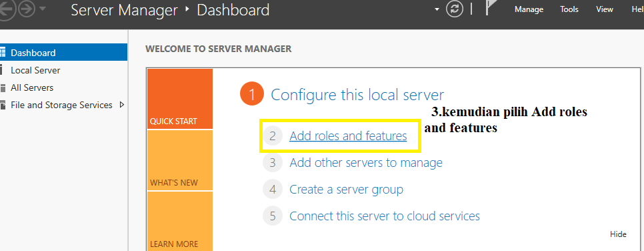
Task: Click Connect this server to cloud services
Action: (385, 216)
